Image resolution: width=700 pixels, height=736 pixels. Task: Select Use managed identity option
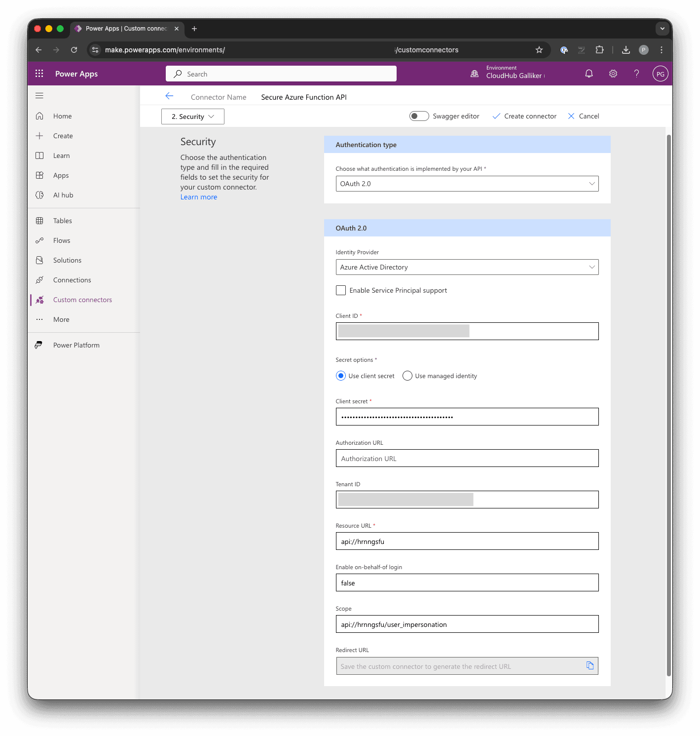pyautogui.click(x=407, y=376)
